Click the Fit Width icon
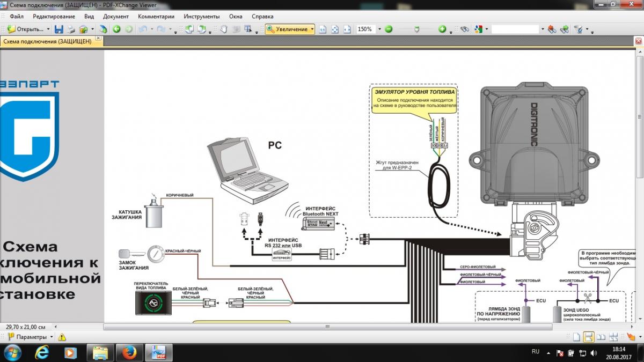Viewport: 644px width, 362px height. pos(347,29)
